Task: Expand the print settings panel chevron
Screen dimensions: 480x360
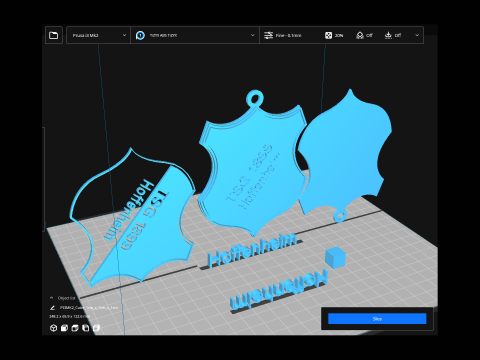Action: (417, 35)
